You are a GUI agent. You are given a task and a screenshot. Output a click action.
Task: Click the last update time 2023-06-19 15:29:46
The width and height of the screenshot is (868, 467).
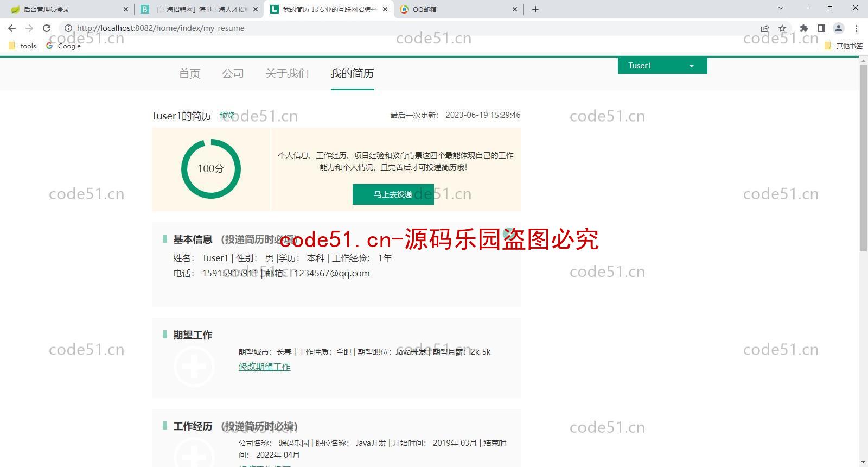(483, 115)
